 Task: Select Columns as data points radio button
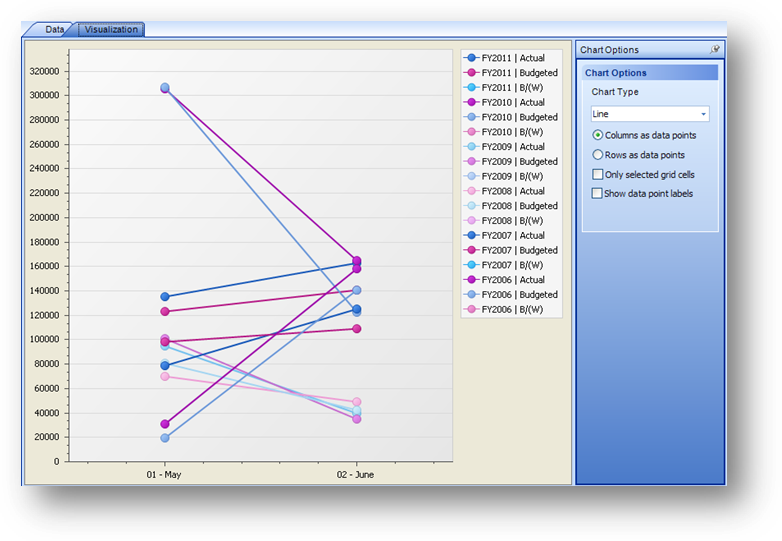[x=597, y=135]
